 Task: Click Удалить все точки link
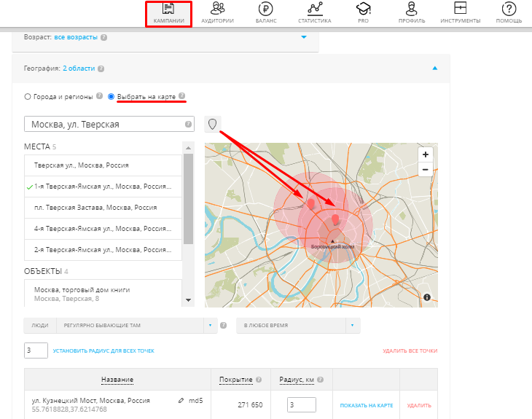[x=410, y=351]
